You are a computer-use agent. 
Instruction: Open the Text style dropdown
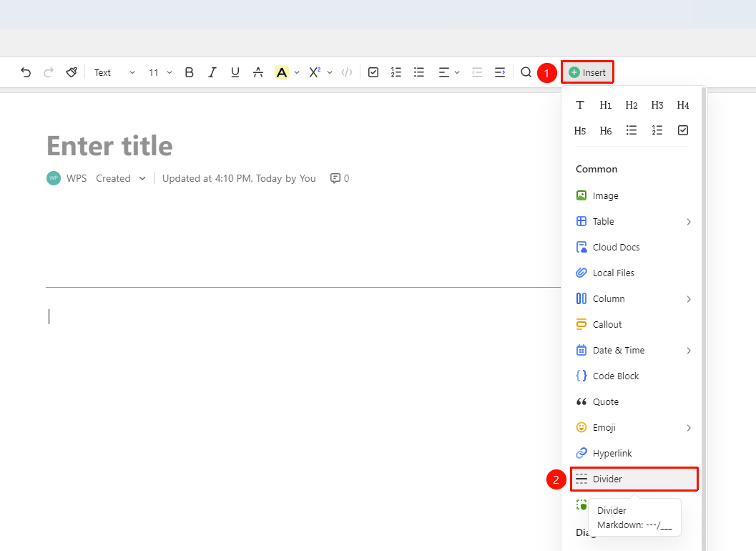point(114,72)
